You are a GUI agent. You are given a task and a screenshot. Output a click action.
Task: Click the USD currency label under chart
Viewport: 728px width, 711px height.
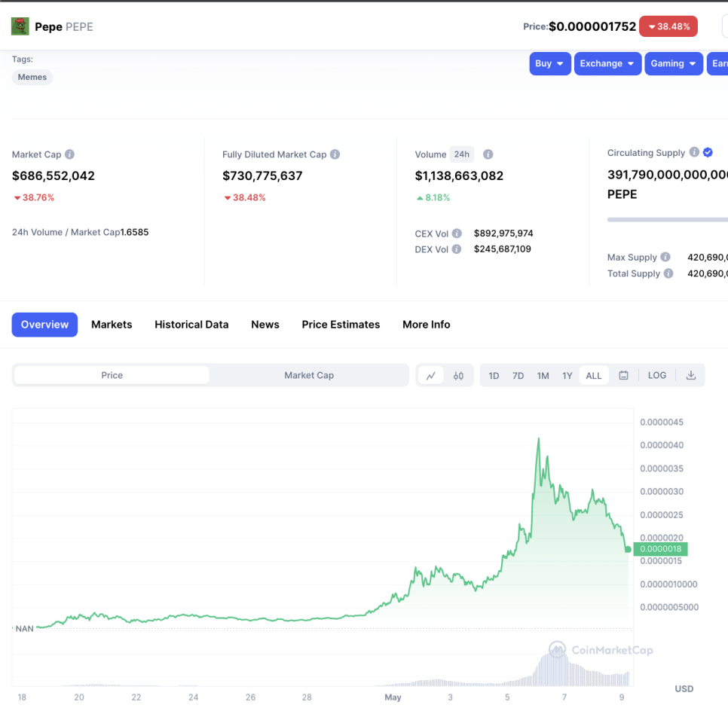tap(684, 688)
